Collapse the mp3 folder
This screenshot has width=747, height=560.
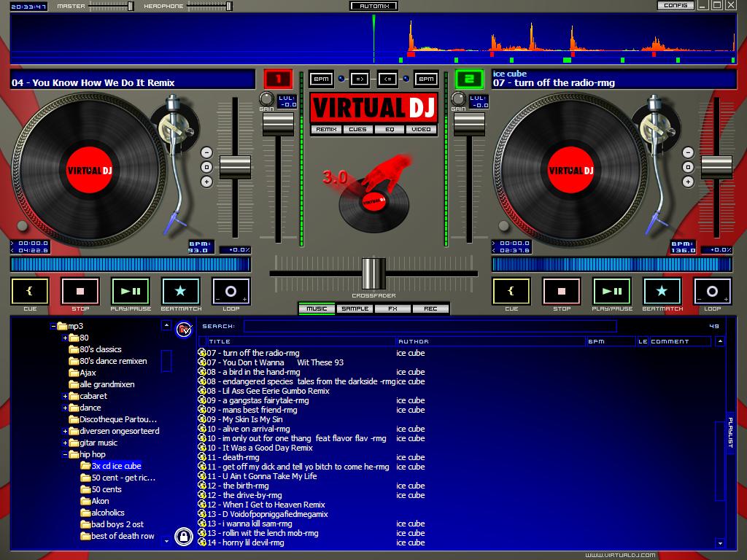tap(53, 326)
